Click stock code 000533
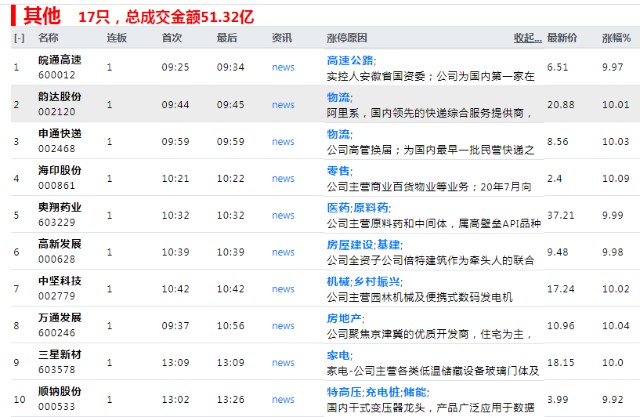 click(57, 407)
